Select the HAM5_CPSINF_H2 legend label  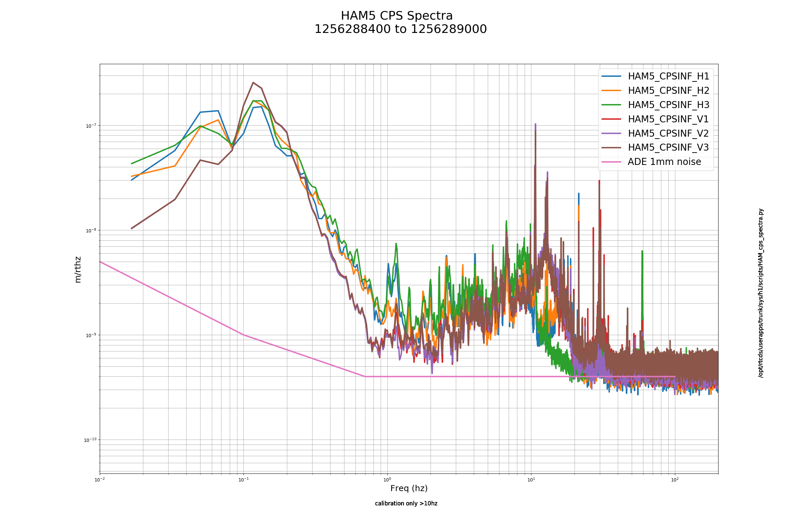coord(668,90)
